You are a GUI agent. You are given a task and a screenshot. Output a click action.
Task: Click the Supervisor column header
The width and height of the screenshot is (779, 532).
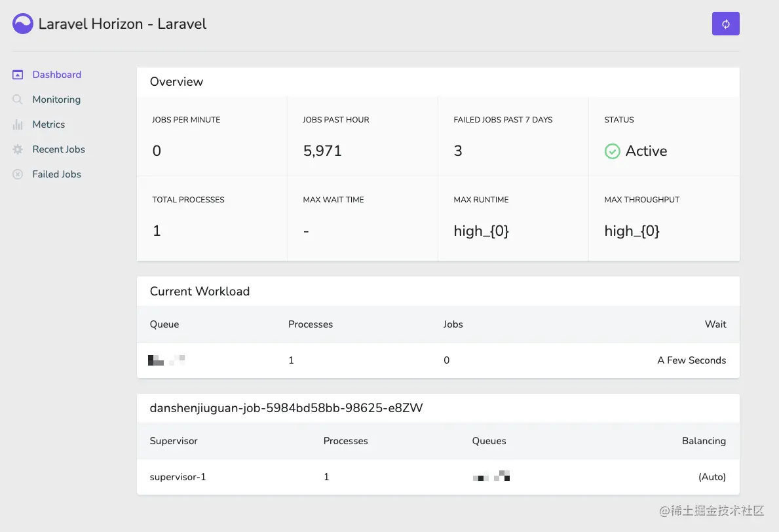point(174,441)
